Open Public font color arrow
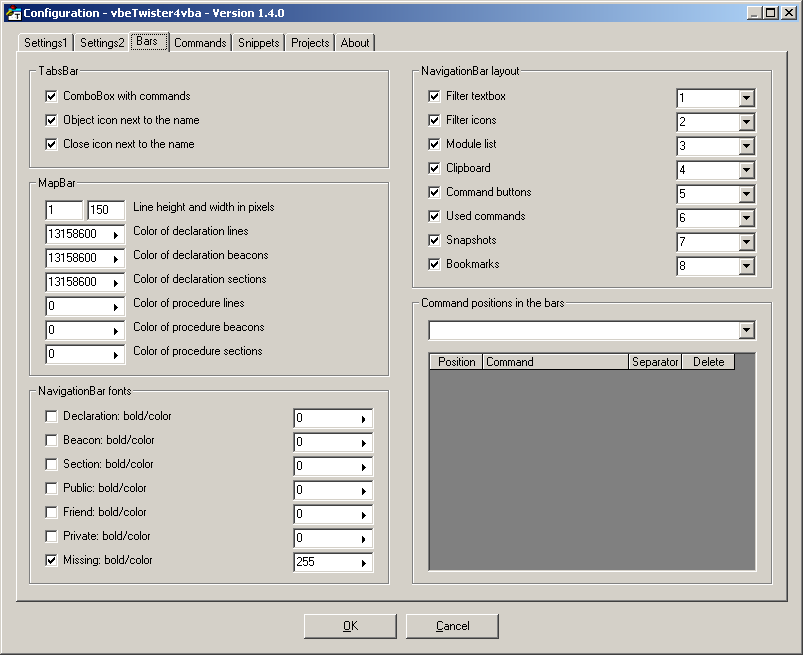Image resolution: width=803 pixels, height=655 pixels. coord(364,492)
